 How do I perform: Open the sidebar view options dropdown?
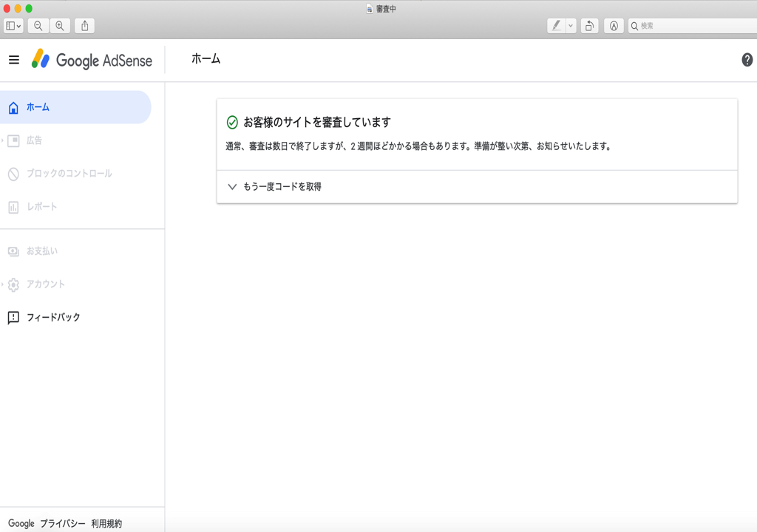coord(13,26)
